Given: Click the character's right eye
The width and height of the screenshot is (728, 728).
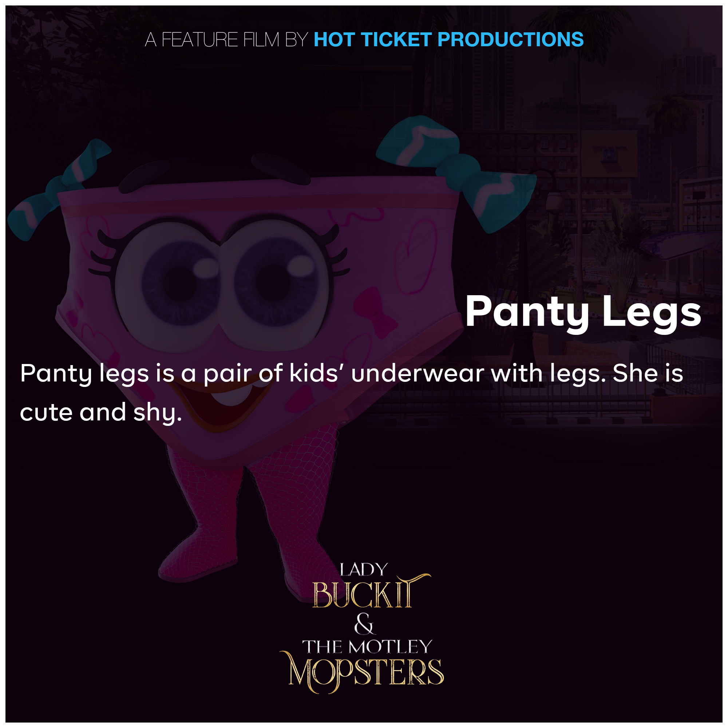Looking at the screenshot, I should (x=274, y=283).
